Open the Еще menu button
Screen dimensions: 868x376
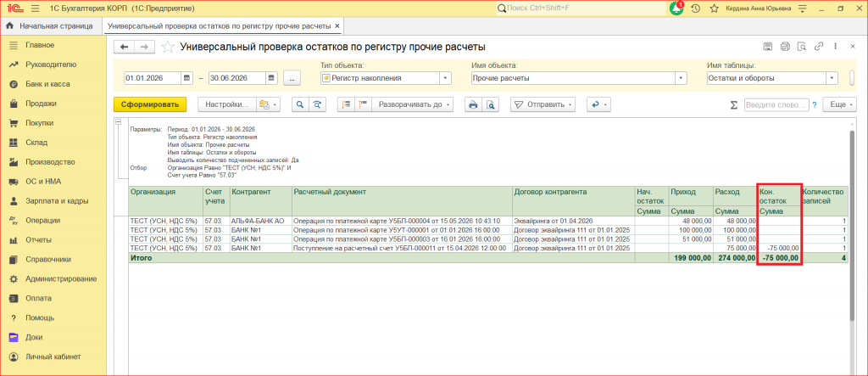click(x=839, y=104)
